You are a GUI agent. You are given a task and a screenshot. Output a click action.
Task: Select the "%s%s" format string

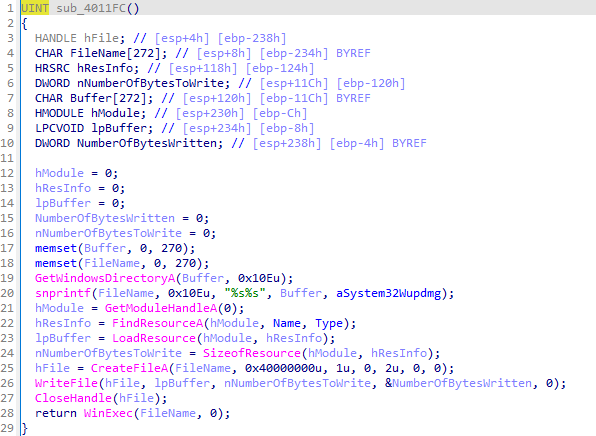pyautogui.click(x=245, y=293)
